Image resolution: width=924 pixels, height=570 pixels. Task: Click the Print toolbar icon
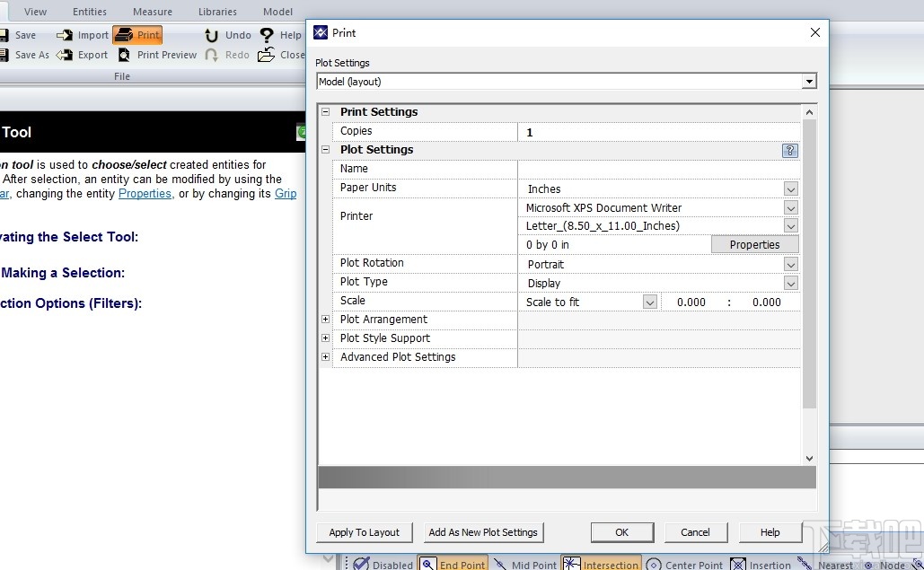pyautogui.click(x=136, y=35)
